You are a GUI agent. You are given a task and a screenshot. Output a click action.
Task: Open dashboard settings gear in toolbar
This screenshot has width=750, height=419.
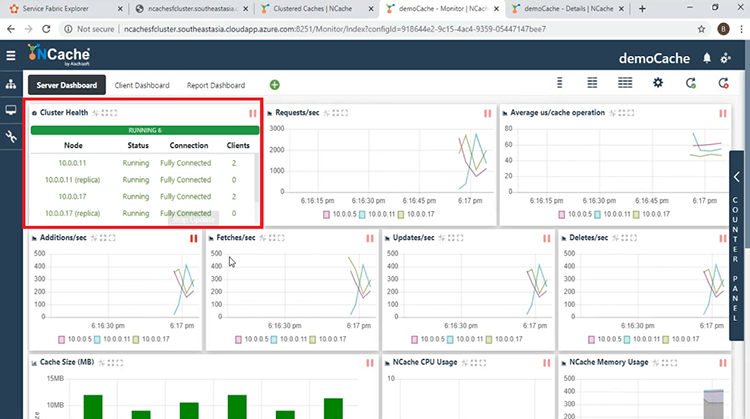(658, 83)
